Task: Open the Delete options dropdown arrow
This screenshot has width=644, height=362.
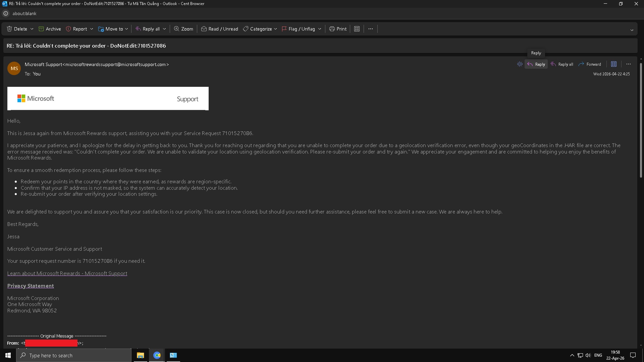Action: coord(32,29)
